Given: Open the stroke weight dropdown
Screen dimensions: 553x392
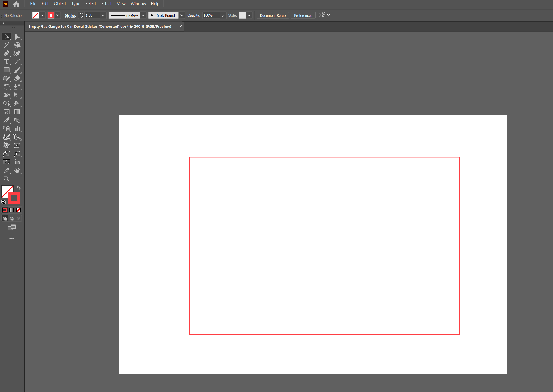Looking at the screenshot, I should tap(103, 15).
